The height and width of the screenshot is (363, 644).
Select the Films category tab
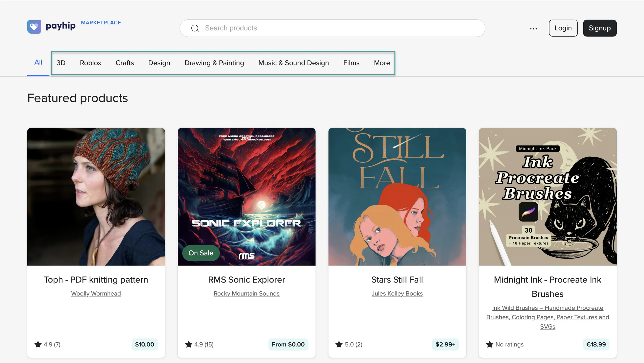351,63
